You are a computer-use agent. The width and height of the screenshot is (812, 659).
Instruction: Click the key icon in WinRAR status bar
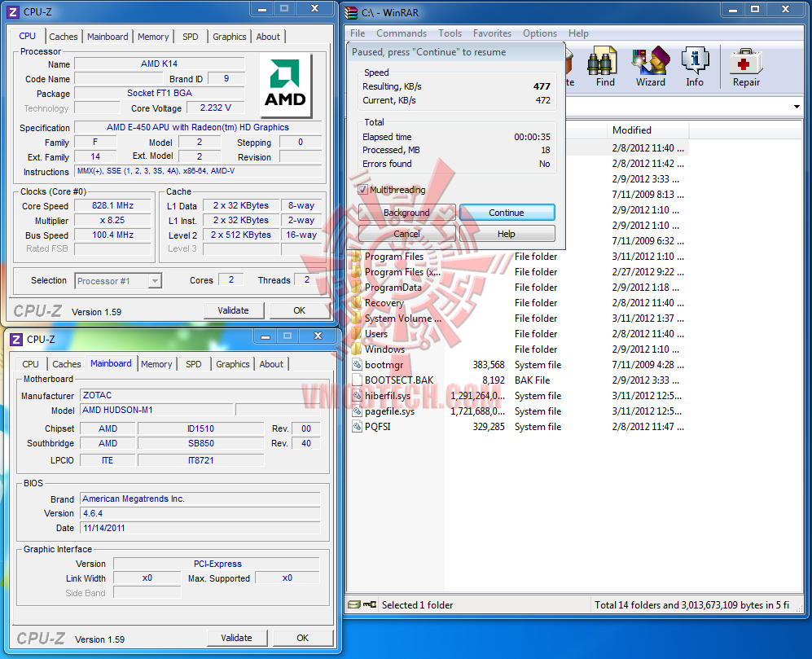click(x=370, y=604)
